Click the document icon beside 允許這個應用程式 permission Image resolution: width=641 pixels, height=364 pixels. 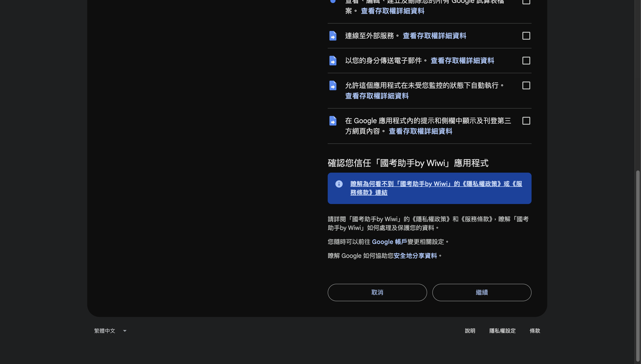[333, 85]
